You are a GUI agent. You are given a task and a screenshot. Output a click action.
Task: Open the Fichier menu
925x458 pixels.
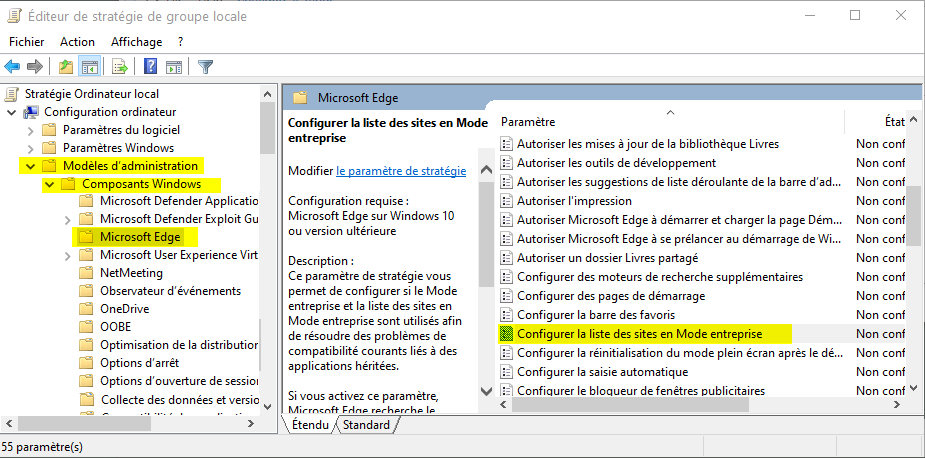(x=27, y=41)
